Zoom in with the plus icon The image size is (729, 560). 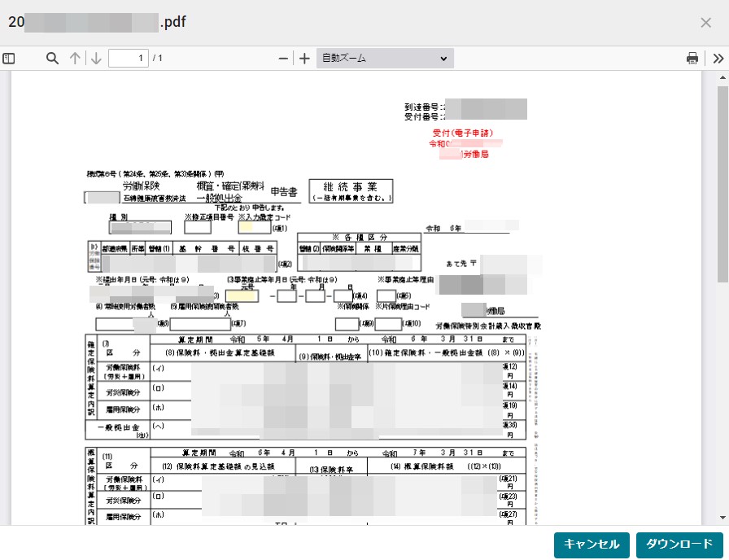[304, 59]
